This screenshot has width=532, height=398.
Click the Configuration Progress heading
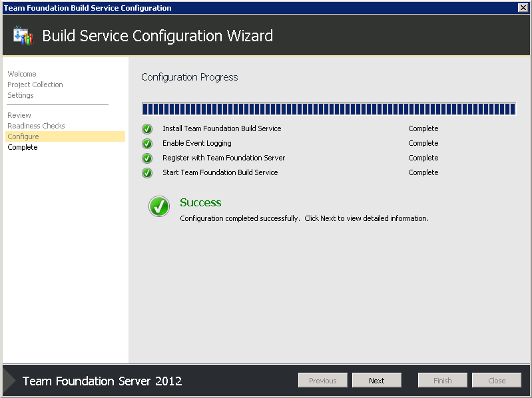pyautogui.click(x=189, y=77)
